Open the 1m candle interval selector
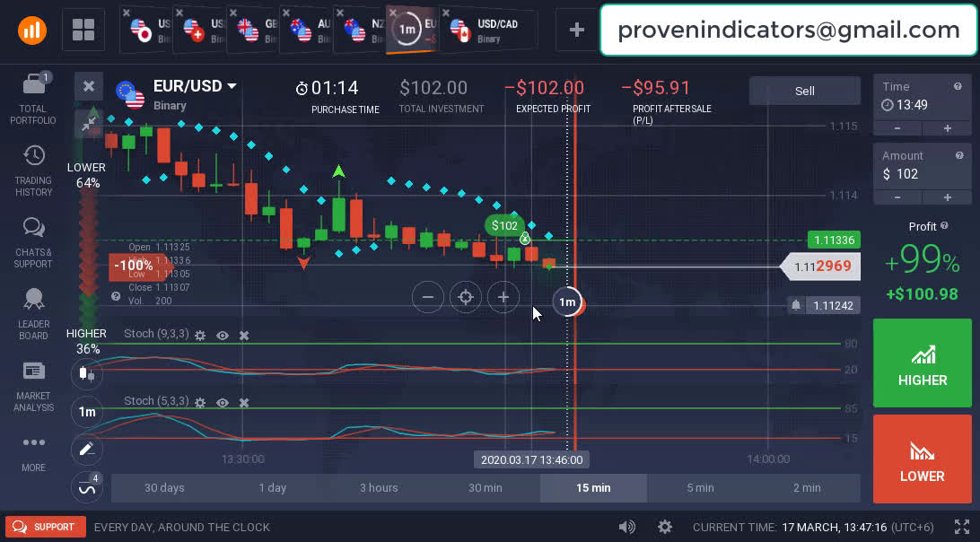The height and width of the screenshot is (542, 980). [x=87, y=412]
